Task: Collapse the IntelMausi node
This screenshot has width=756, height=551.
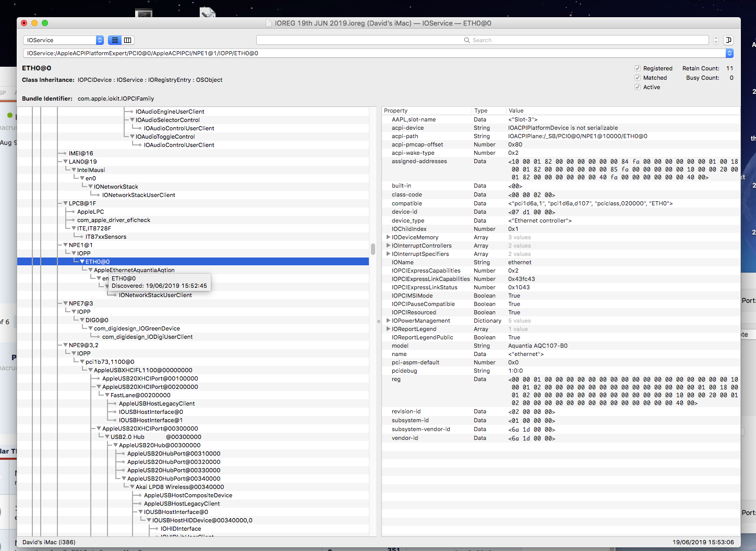Action: (74, 170)
